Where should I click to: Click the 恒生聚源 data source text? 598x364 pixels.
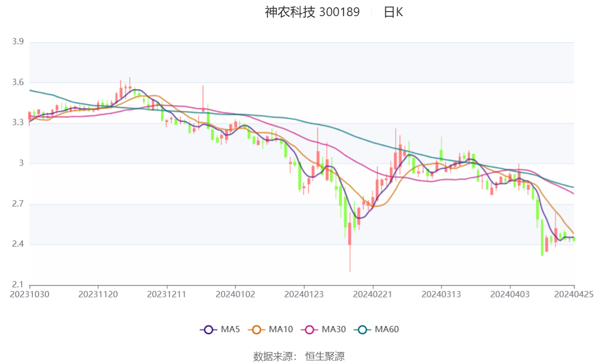[x=325, y=357]
